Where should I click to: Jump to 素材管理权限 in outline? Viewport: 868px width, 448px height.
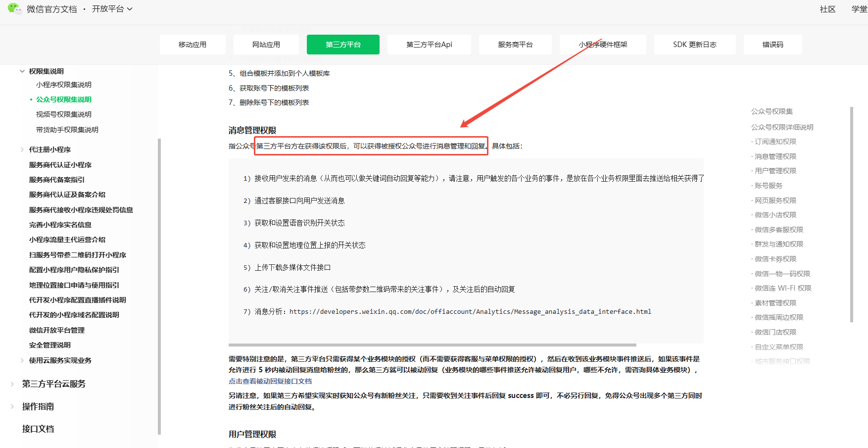[x=775, y=303]
